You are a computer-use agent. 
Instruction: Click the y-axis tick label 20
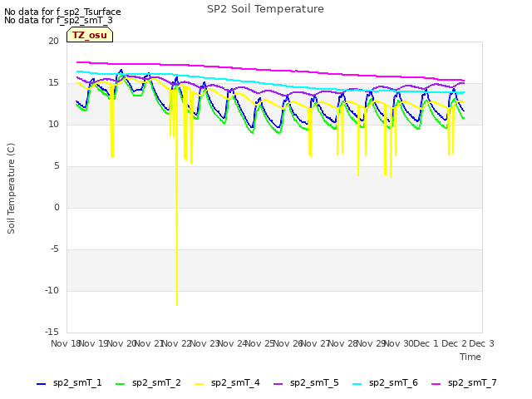click(x=53, y=41)
